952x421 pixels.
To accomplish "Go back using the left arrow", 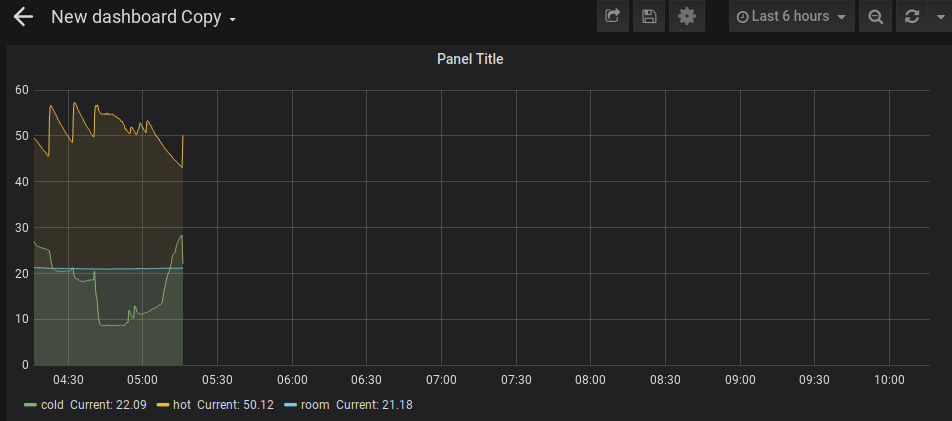I will click(23, 16).
